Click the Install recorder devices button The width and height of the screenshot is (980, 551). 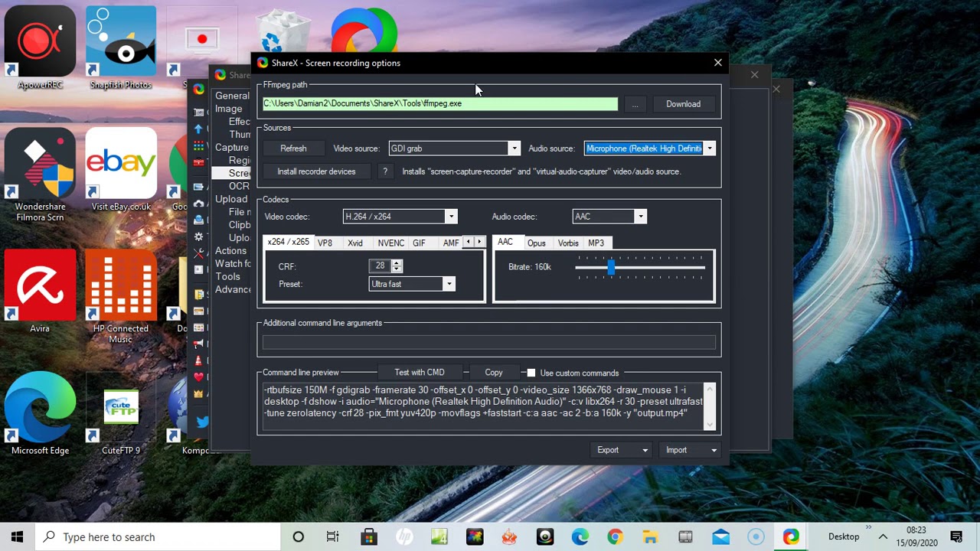316,171
